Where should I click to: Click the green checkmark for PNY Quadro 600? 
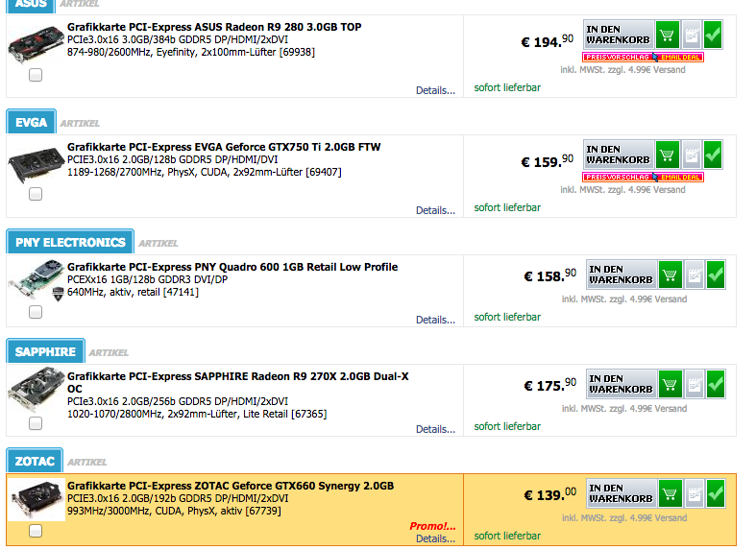coord(715,275)
